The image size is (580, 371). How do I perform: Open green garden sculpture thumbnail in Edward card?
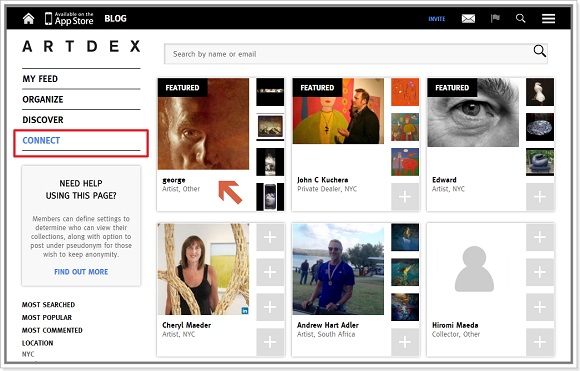click(x=540, y=162)
